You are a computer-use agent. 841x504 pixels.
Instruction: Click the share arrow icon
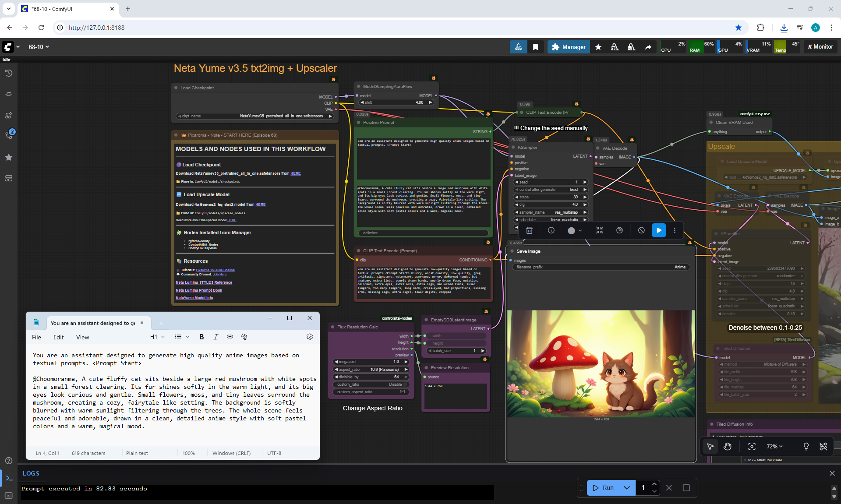pyautogui.click(x=648, y=47)
